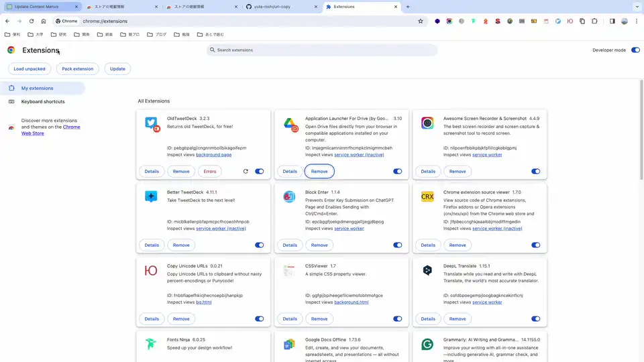This screenshot has width=644, height=362.
Task: Click the Awesome Screen Recorder toolbar icon
Action: 449,21
